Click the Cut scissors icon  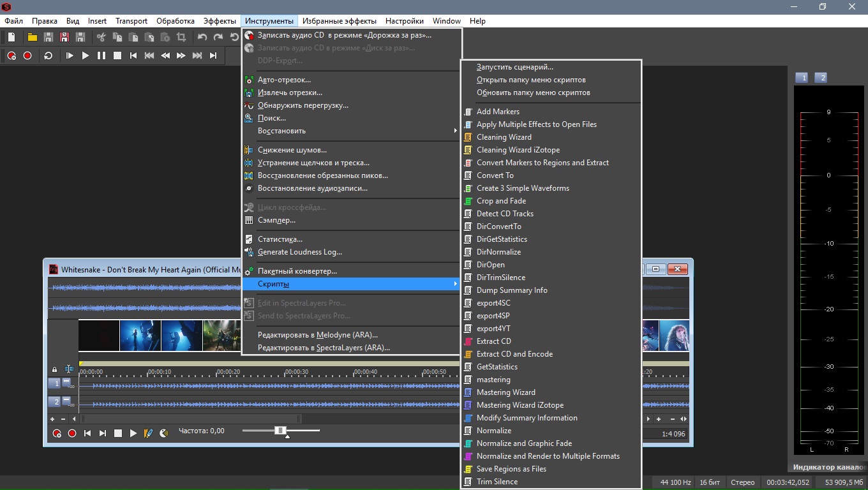click(101, 38)
